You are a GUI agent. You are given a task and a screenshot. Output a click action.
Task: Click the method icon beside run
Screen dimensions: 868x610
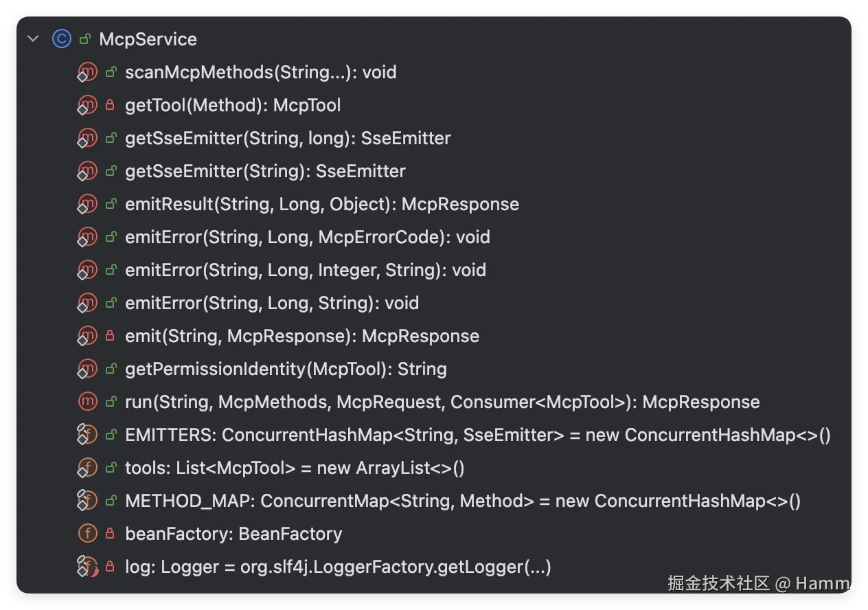[87, 402]
